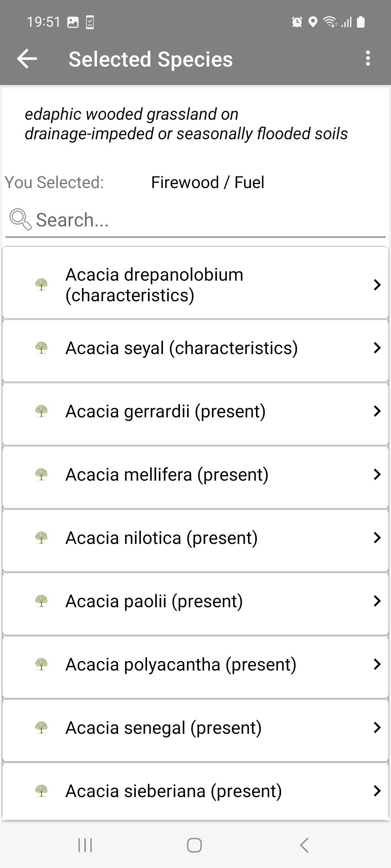Select Acacia sieberiana (present) from the list
Screen dimensions: 391x868
[195, 791]
